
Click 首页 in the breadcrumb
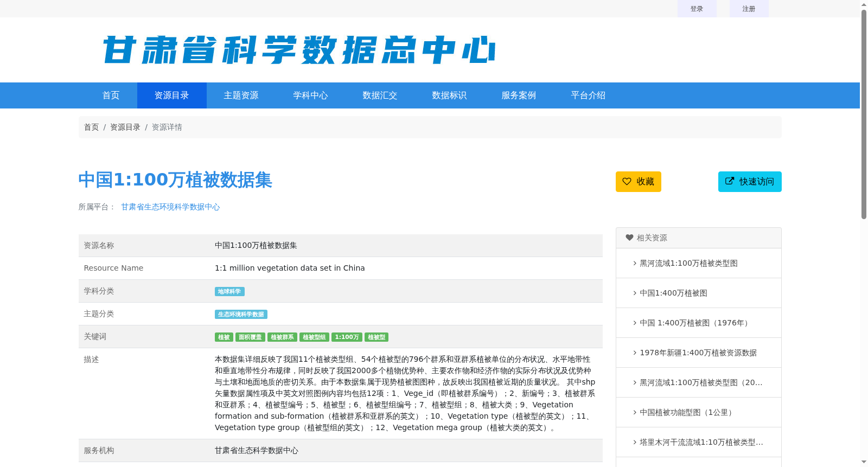91,127
